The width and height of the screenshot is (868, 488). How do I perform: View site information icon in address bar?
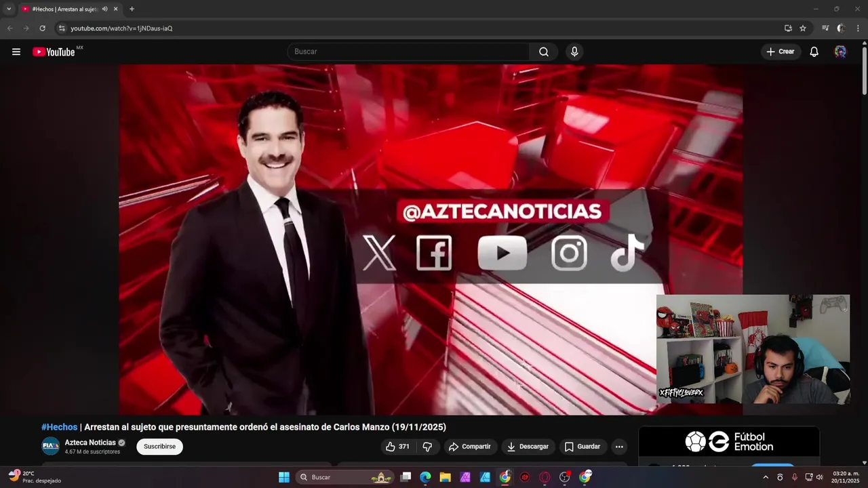pyautogui.click(x=62, y=28)
